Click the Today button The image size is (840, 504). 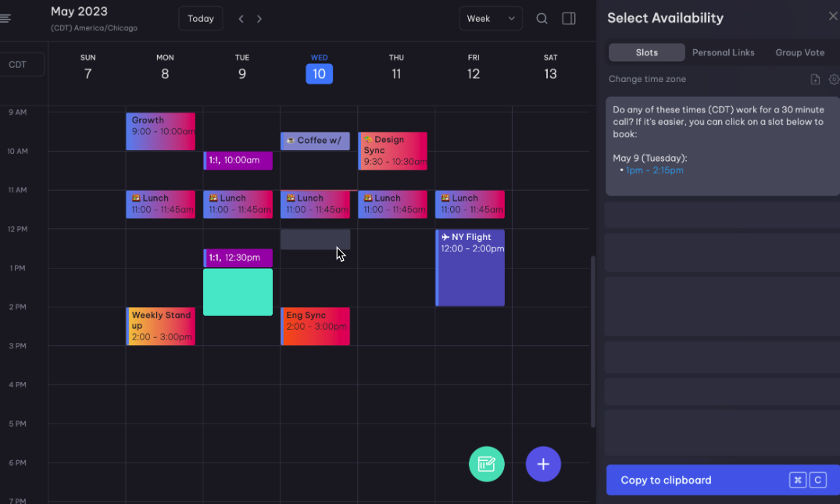click(200, 18)
